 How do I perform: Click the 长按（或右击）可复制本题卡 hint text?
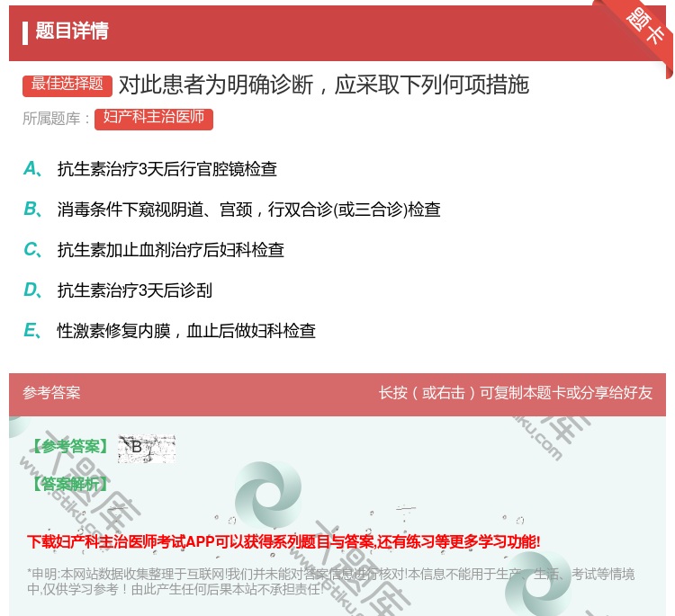516,393
